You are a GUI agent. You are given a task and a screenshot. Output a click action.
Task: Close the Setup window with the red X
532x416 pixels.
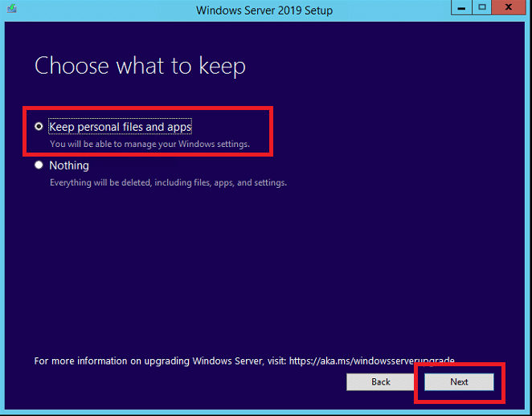point(508,7)
